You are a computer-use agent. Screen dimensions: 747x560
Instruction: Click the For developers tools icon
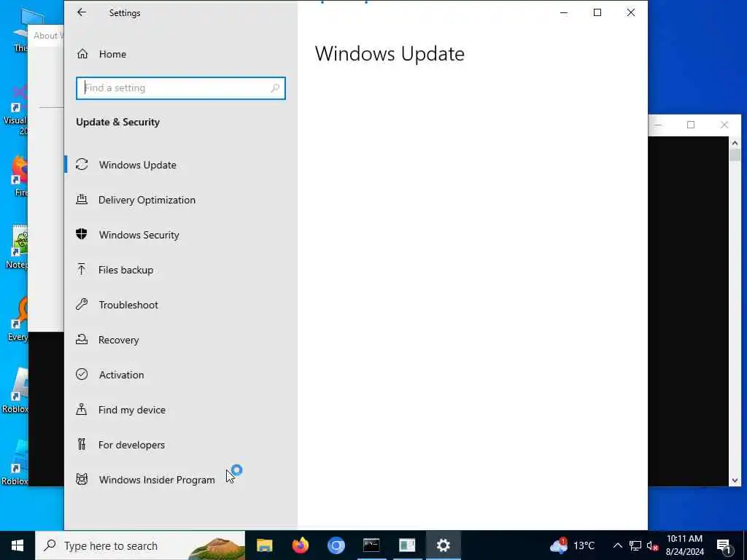tap(82, 444)
